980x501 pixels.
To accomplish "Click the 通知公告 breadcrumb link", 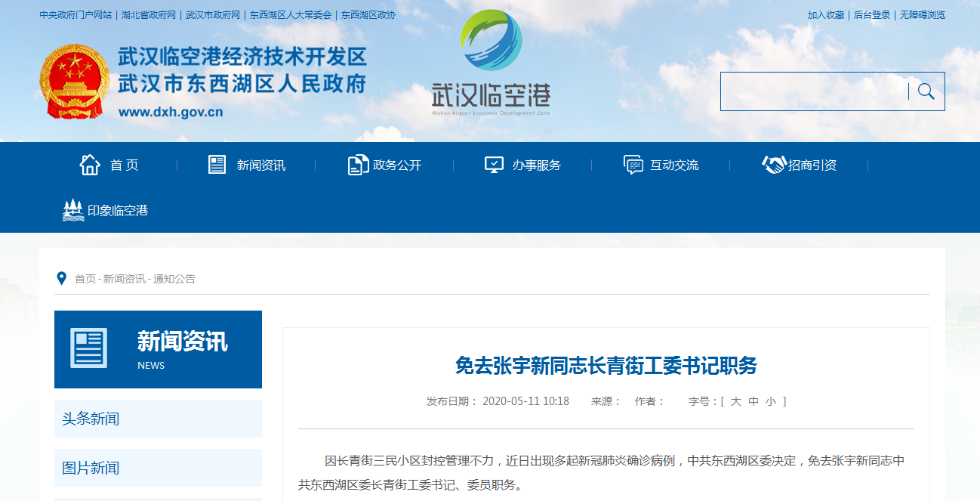I will 174,279.
